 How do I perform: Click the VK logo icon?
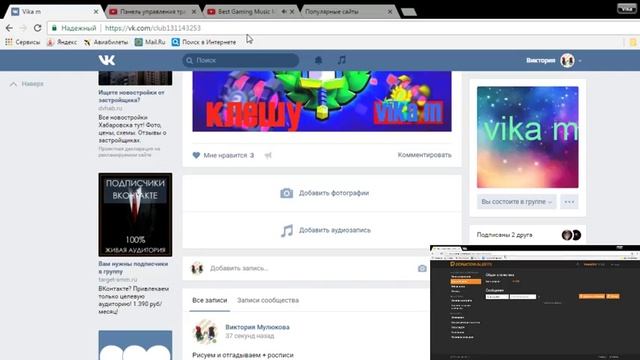point(107,60)
